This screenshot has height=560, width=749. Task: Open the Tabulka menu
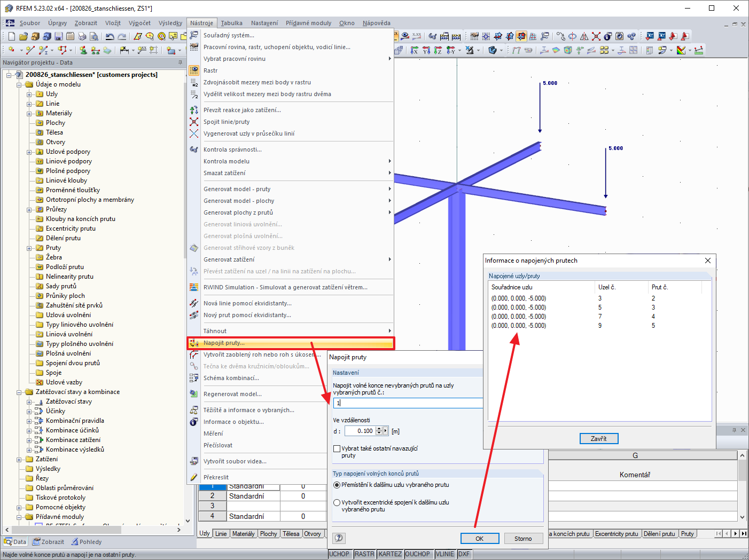click(x=231, y=23)
